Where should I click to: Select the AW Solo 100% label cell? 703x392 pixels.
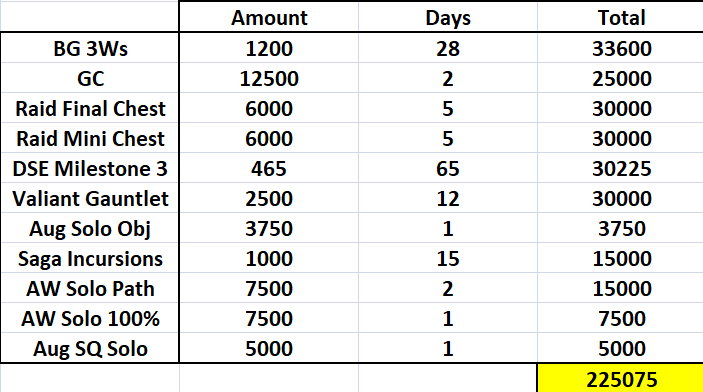pyautogui.click(x=90, y=318)
